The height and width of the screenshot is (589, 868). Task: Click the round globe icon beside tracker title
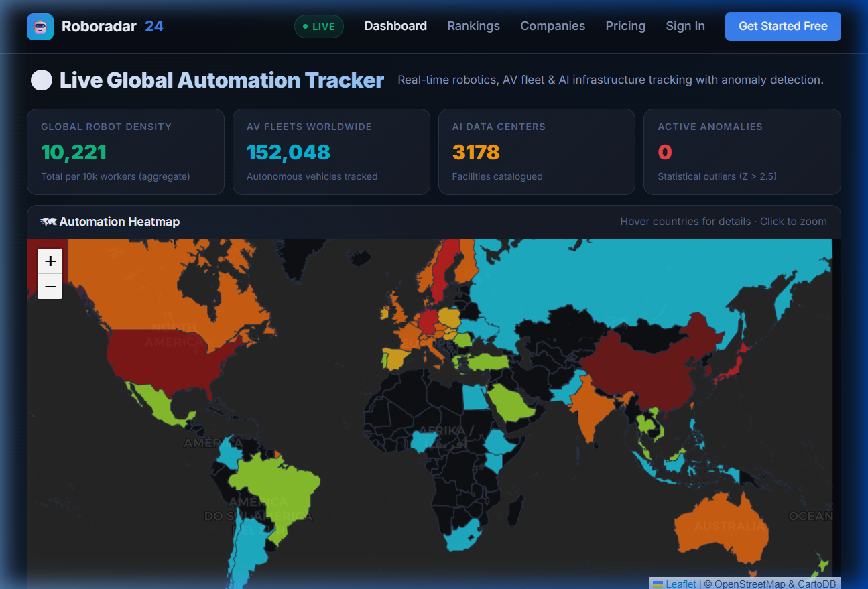42,80
